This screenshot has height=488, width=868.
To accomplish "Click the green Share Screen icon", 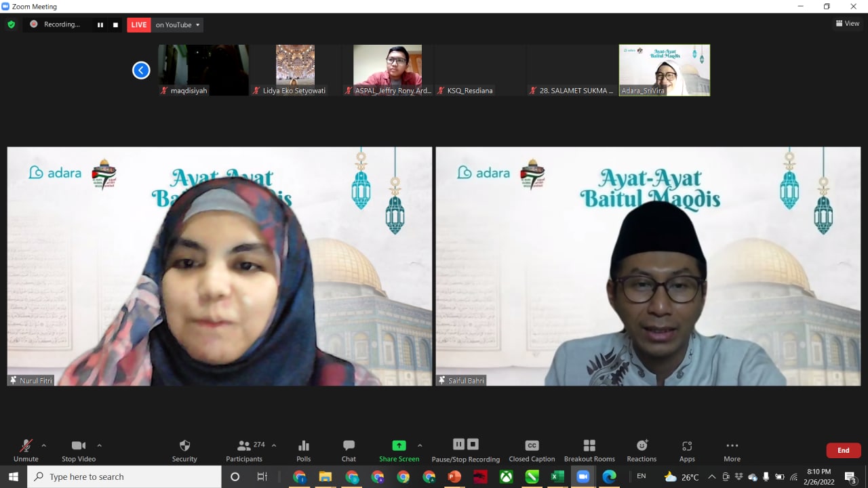I will [399, 445].
